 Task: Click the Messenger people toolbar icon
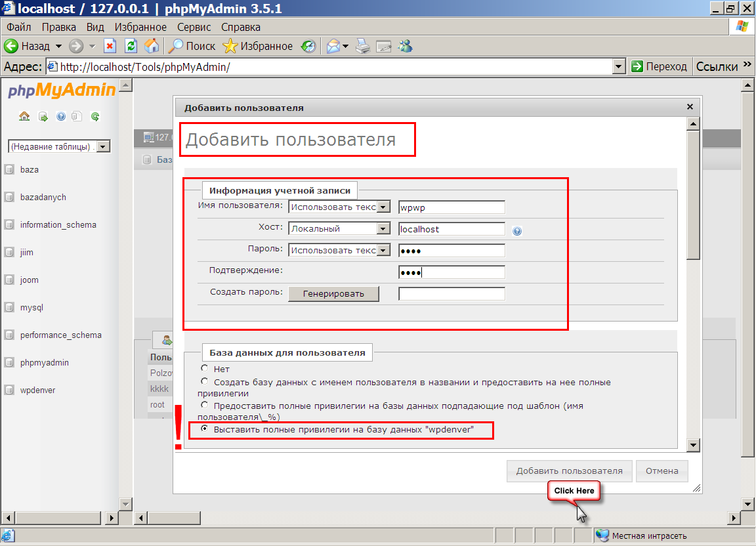405,46
